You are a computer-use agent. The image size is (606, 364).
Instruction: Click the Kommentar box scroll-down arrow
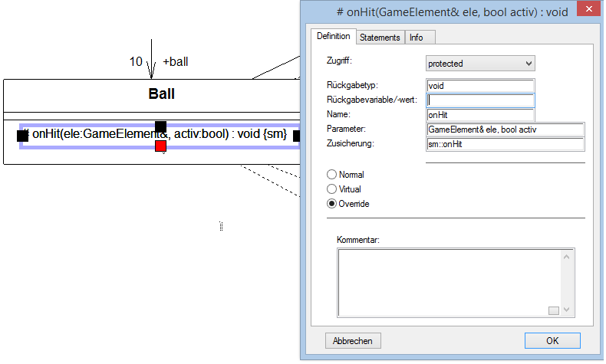(x=568, y=310)
